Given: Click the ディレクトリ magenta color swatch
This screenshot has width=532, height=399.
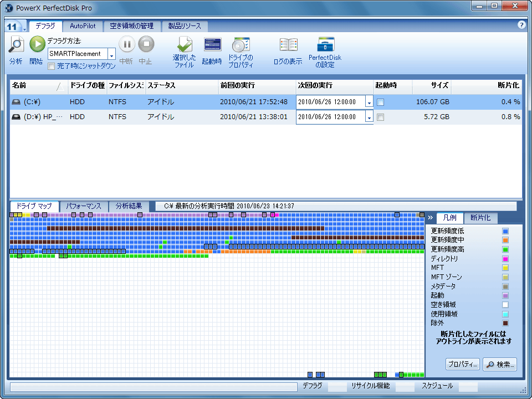Looking at the screenshot, I should point(505,259).
